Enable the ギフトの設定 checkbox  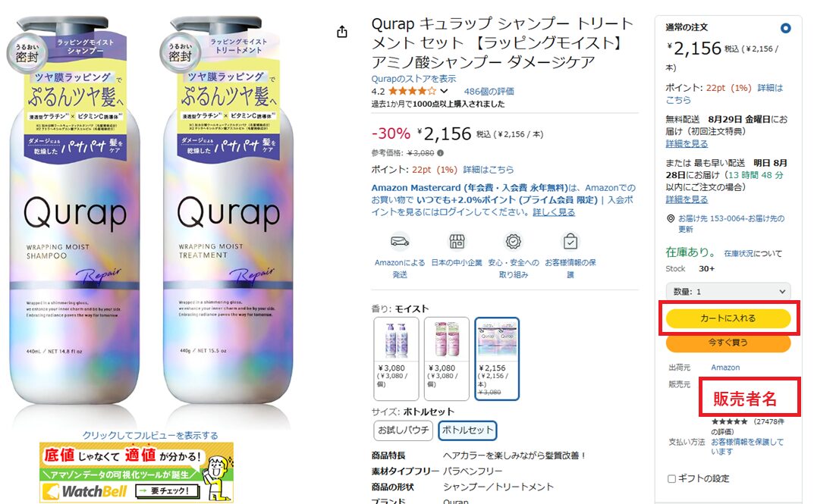671,478
